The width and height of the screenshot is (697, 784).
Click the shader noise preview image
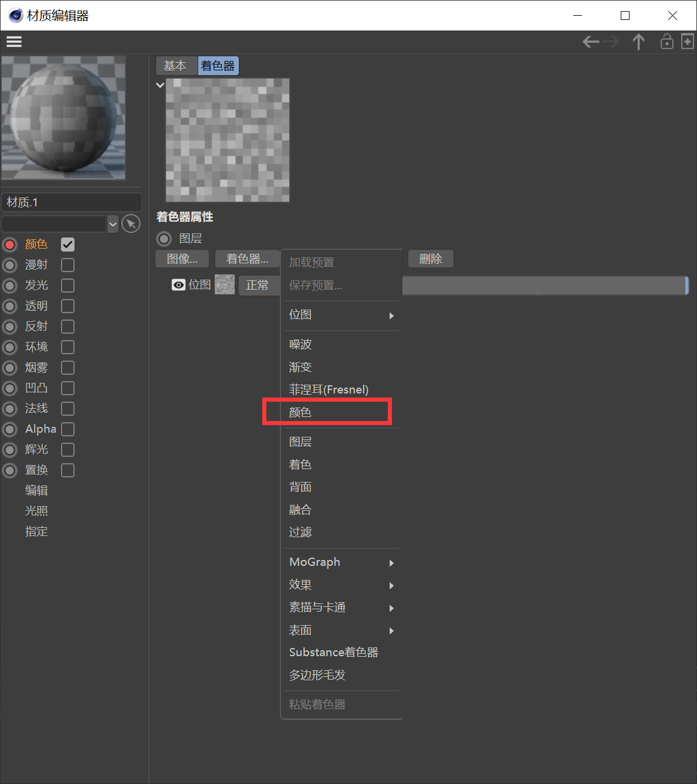click(x=228, y=140)
